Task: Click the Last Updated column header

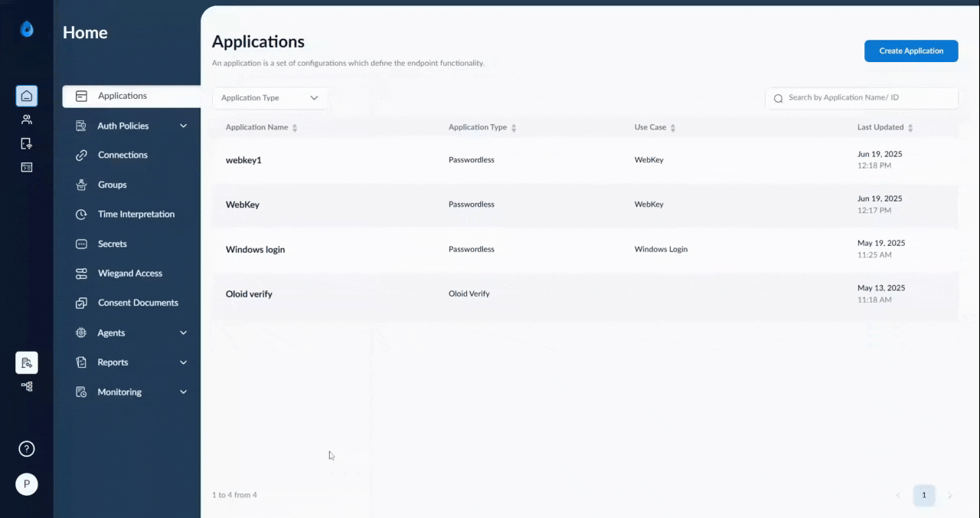Action: [x=880, y=127]
